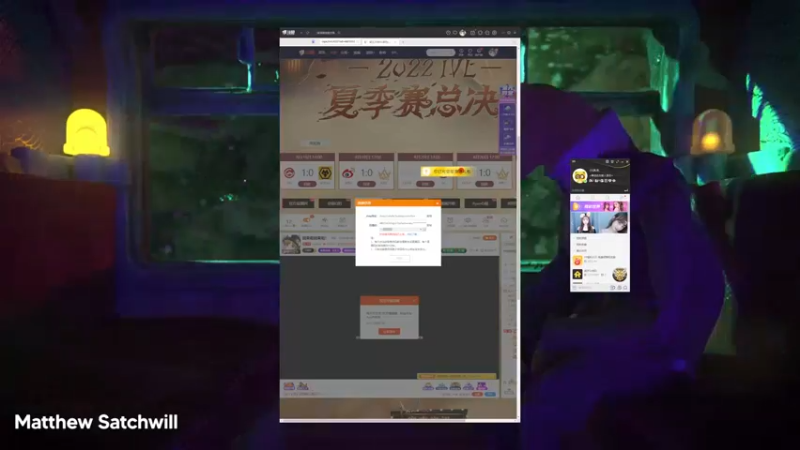Select the Weibo team logo
Viewport: 800px width, 450px height.
click(x=348, y=173)
